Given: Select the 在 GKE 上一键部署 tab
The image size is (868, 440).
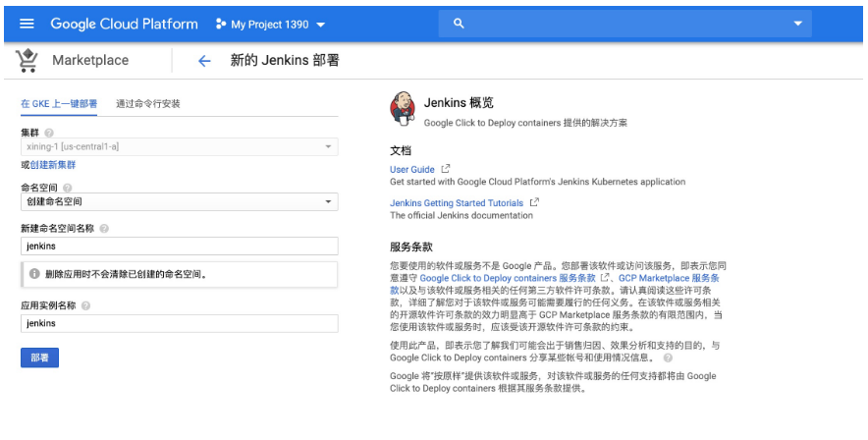Looking at the screenshot, I should point(59,103).
